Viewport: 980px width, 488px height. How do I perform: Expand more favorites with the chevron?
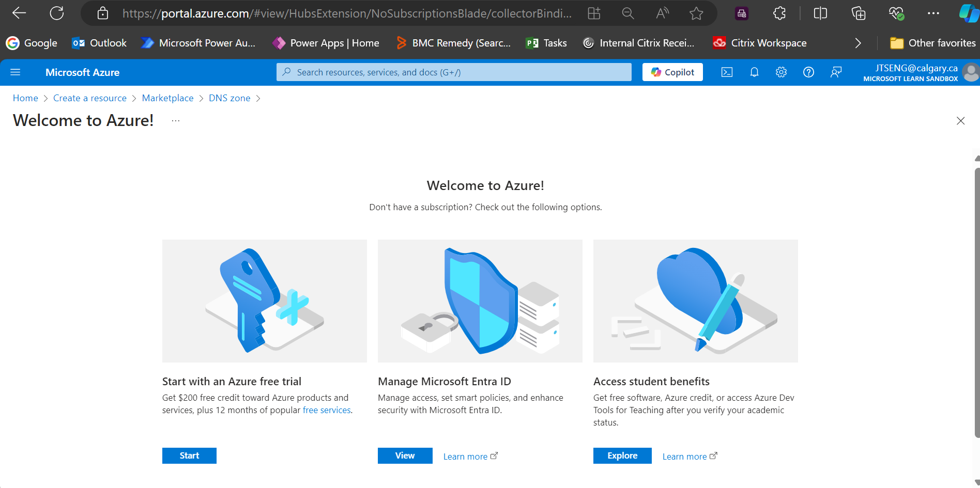tap(857, 43)
